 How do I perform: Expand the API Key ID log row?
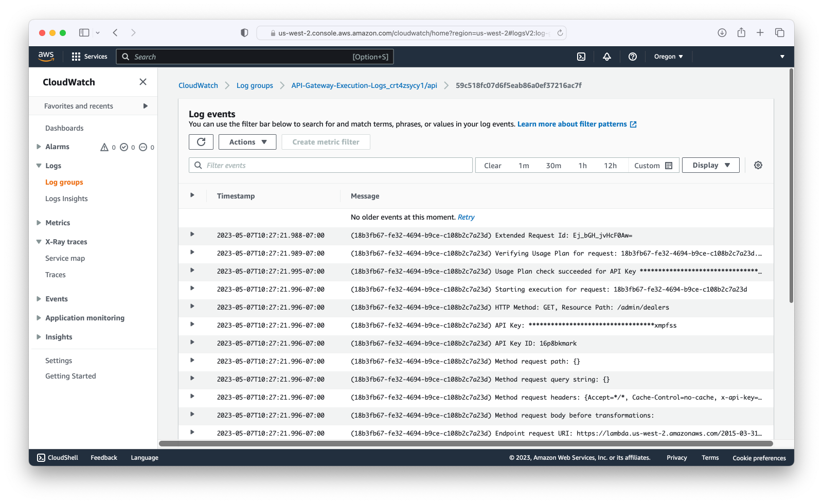[192, 342]
